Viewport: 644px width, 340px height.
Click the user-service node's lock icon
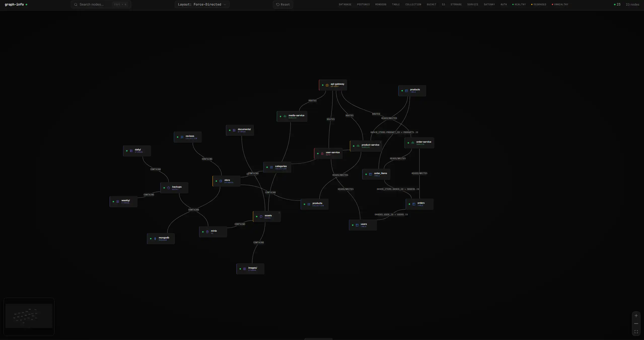[x=322, y=153]
